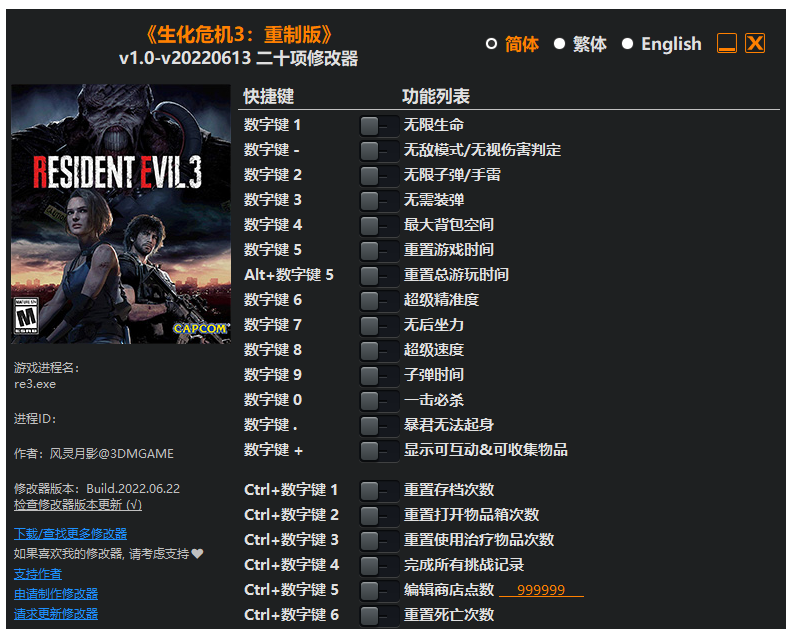Click the 《生化危机3：重制版》 title
This screenshot has width=792, height=629.
click(238, 35)
